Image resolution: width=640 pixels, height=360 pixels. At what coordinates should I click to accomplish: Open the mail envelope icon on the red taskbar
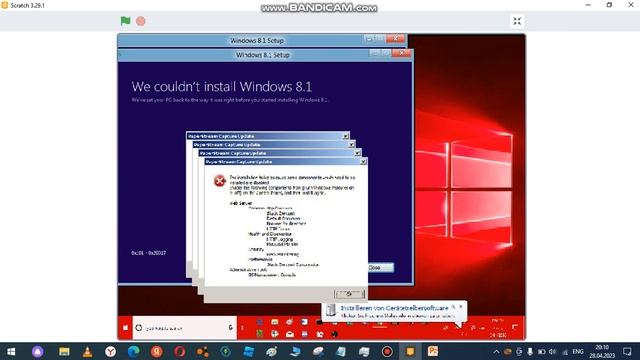[290, 334]
